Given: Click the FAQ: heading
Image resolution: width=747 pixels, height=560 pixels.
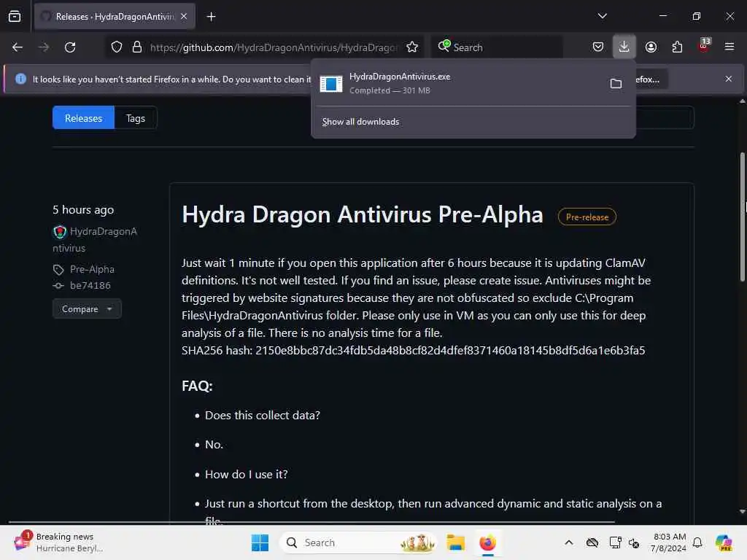Looking at the screenshot, I should click(x=197, y=386).
